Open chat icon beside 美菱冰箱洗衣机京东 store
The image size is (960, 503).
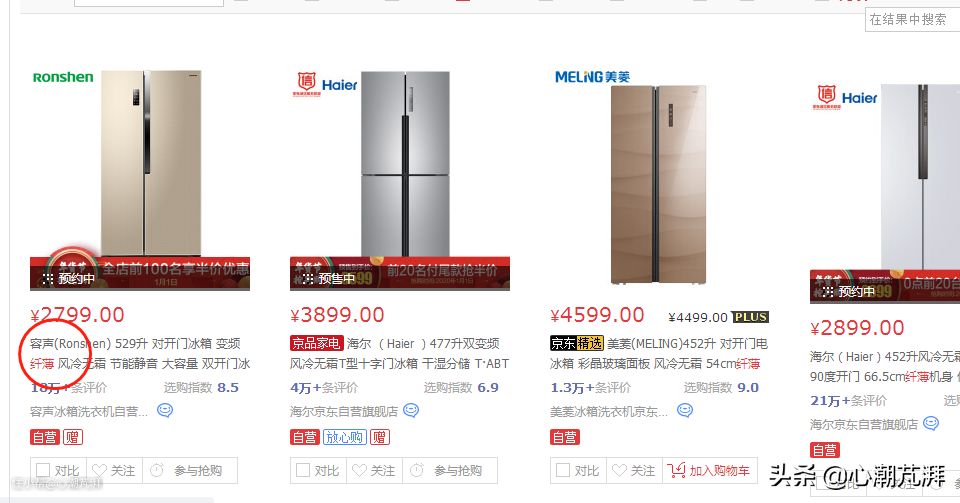tap(684, 410)
